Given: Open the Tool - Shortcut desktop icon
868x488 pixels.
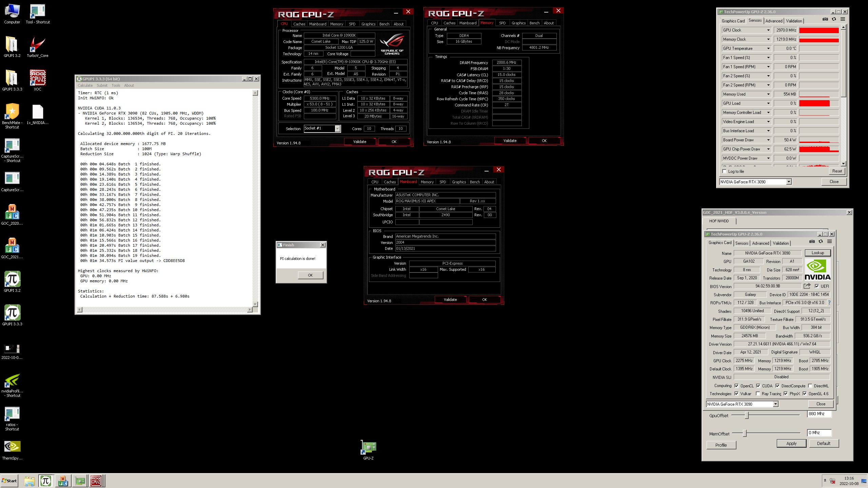Looking at the screenshot, I should 38,14.
